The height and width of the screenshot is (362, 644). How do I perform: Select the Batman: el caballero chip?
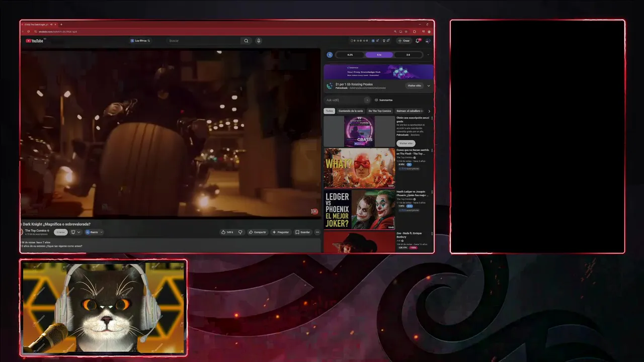coord(410,111)
